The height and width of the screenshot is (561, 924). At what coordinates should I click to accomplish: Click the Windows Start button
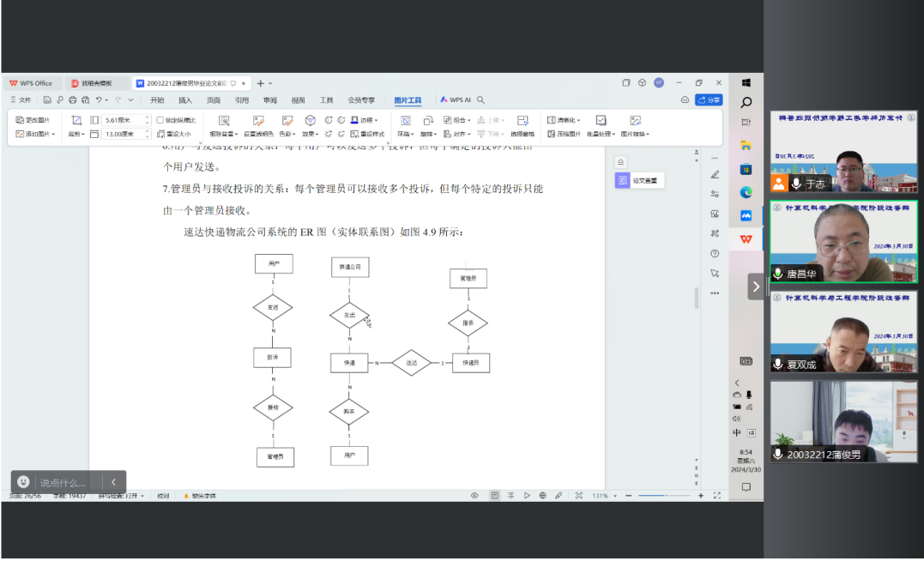(x=746, y=83)
